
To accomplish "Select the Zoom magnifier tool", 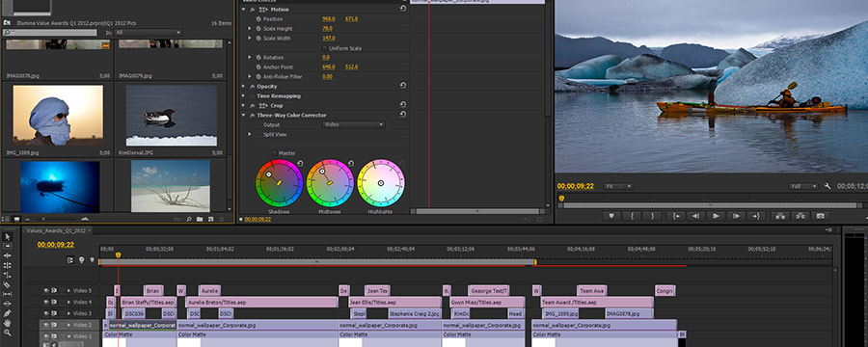I will (7, 333).
